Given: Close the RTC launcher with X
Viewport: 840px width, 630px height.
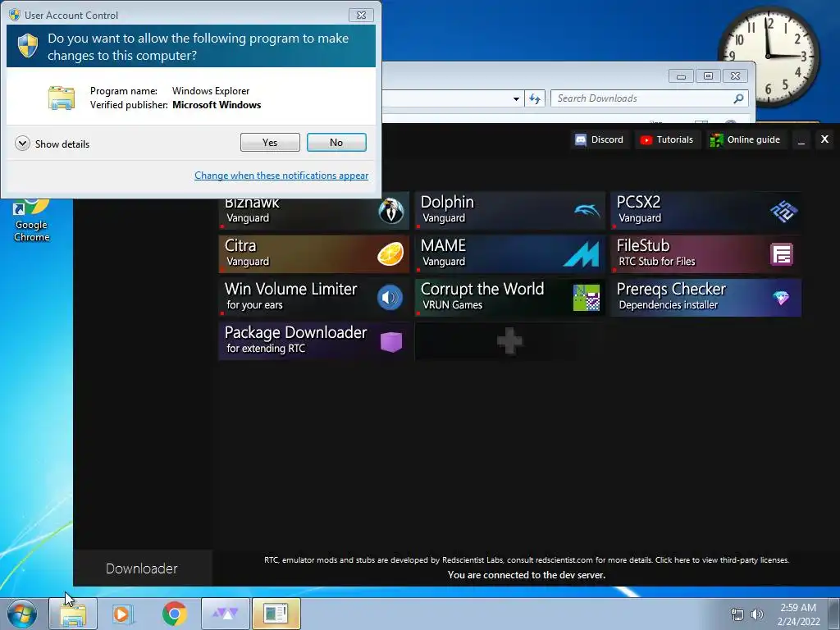Looking at the screenshot, I should click(825, 139).
